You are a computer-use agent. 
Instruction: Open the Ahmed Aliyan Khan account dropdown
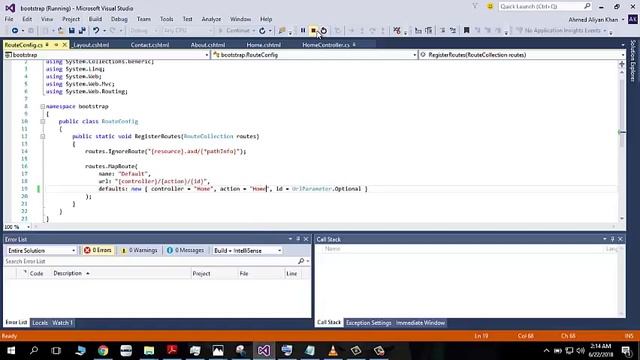(x=596, y=19)
